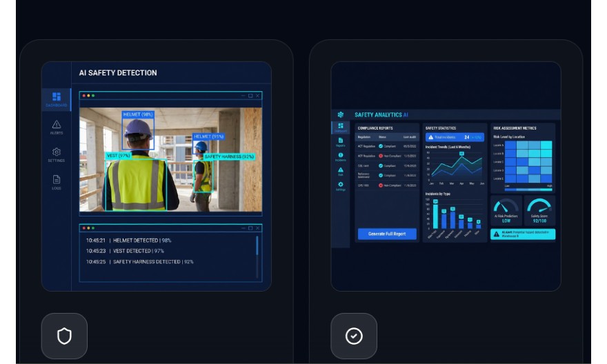This screenshot has height=364, width=607.
Task: Click the AI Alert warning triangle icon
Action: pos(496,234)
